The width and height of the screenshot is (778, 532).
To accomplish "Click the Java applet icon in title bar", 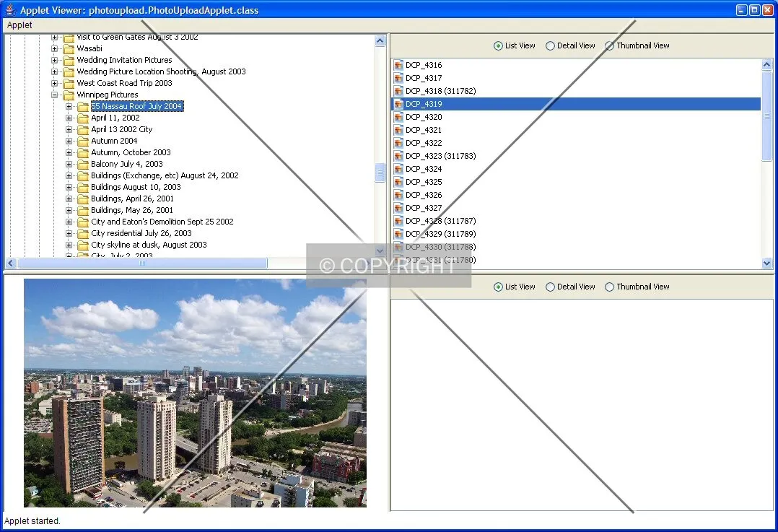I will pos(10,10).
